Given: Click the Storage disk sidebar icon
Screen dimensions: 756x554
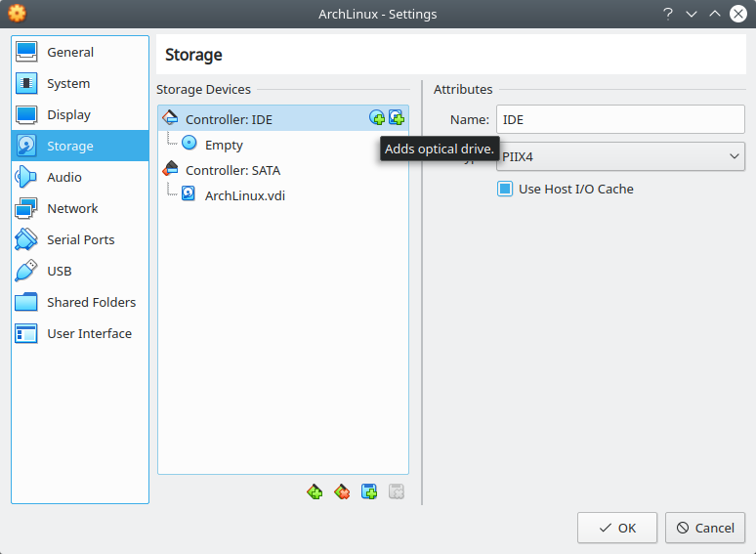Looking at the screenshot, I should (26, 146).
